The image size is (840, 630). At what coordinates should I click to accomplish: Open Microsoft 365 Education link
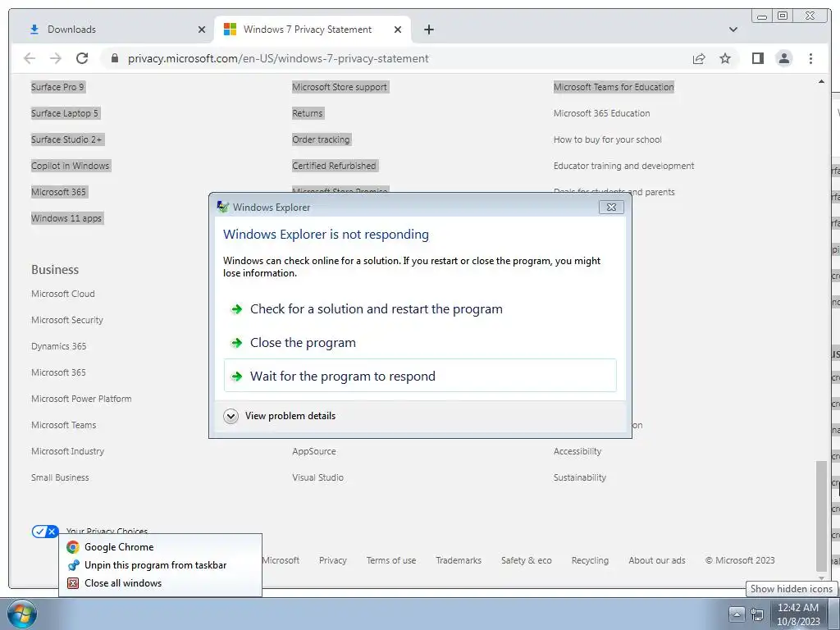pos(601,113)
